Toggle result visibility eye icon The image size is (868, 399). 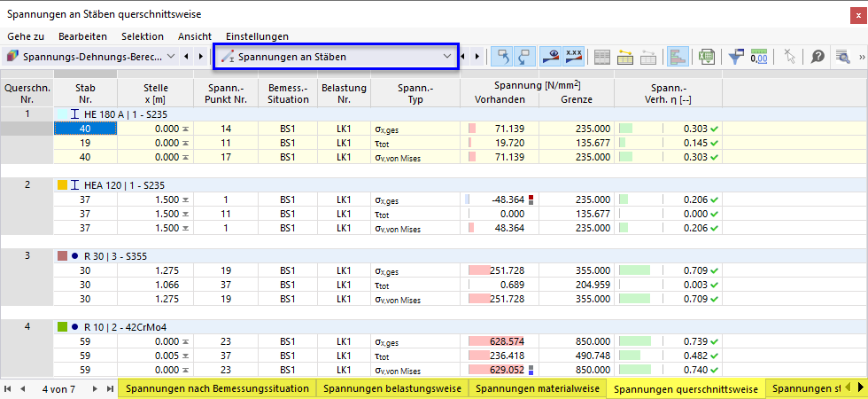tap(551, 57)
